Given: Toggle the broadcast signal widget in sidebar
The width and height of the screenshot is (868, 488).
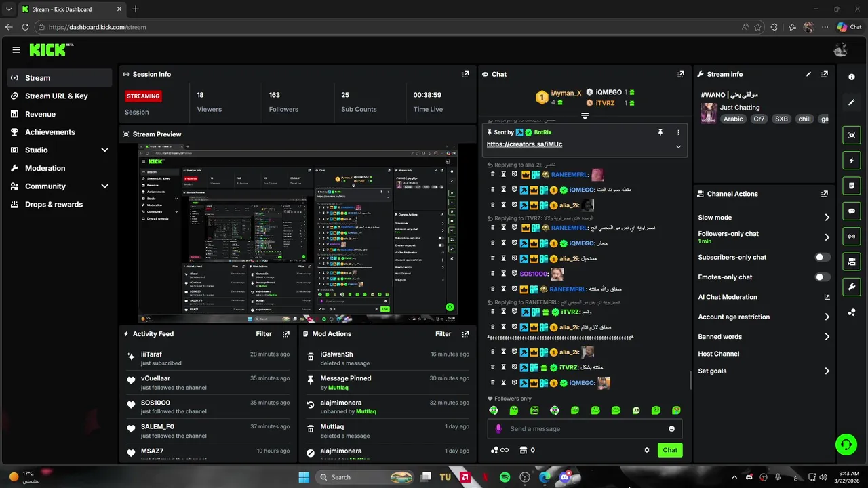Looking at the screenshot, I should [852, 236].
